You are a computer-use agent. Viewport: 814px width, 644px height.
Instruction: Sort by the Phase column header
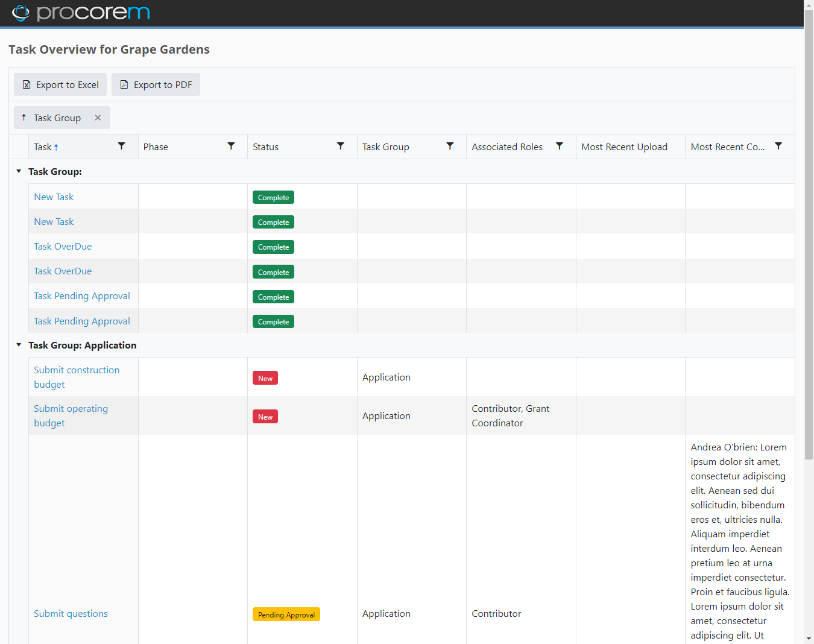point(156,147)
